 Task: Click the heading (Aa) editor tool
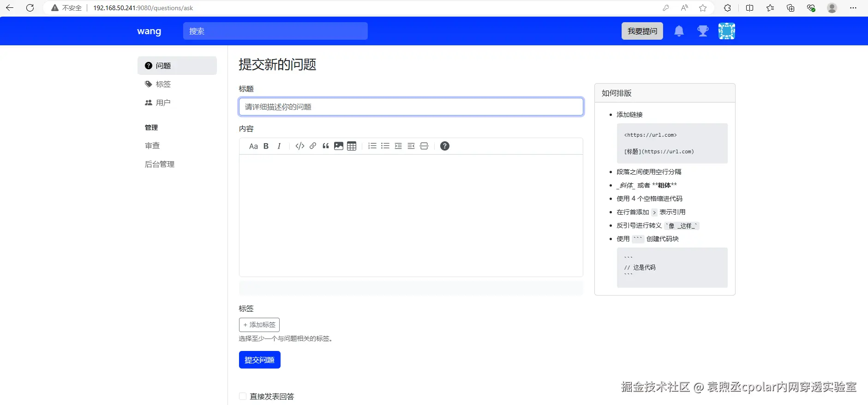(253, 146)
